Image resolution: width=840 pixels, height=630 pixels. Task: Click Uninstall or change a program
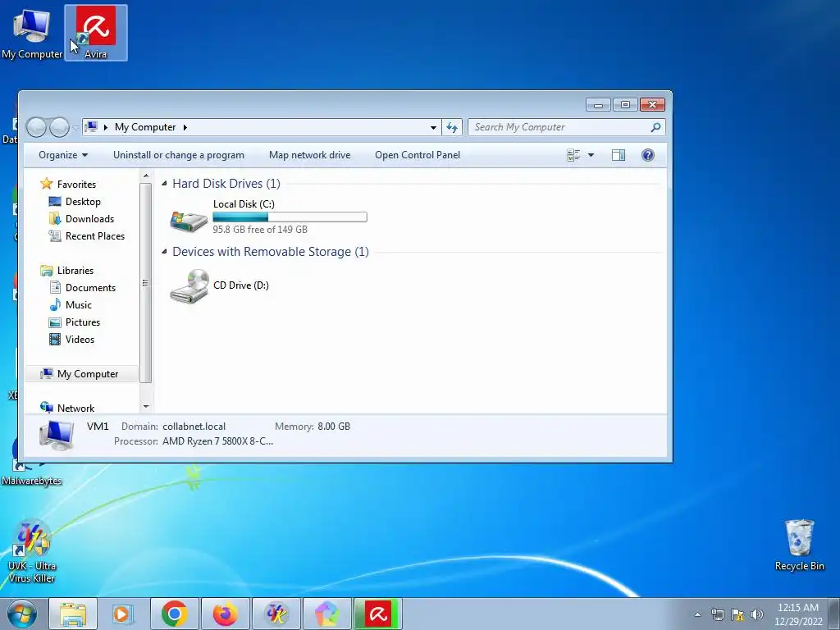(x=178, y=155)
